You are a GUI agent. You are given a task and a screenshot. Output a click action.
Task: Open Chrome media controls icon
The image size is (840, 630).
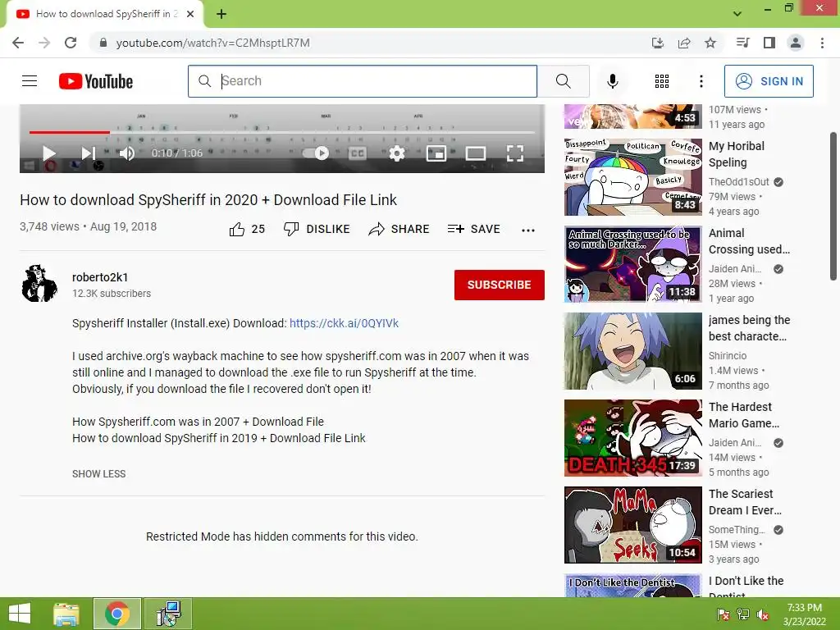tap(742, 43)
